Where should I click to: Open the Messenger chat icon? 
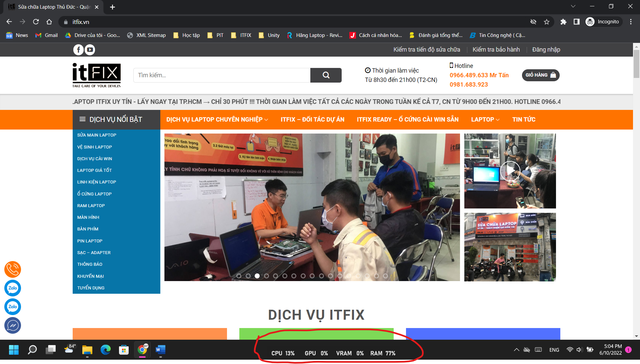[13, 325]
